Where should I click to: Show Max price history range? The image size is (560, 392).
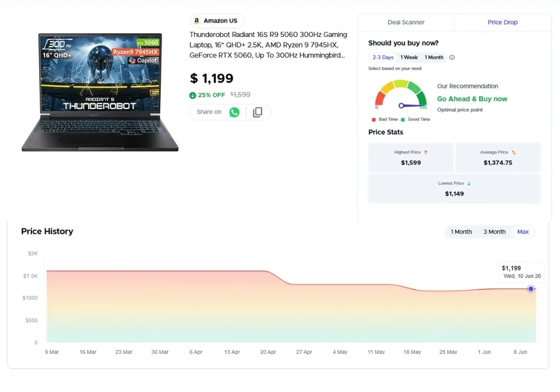pos(523,232)
